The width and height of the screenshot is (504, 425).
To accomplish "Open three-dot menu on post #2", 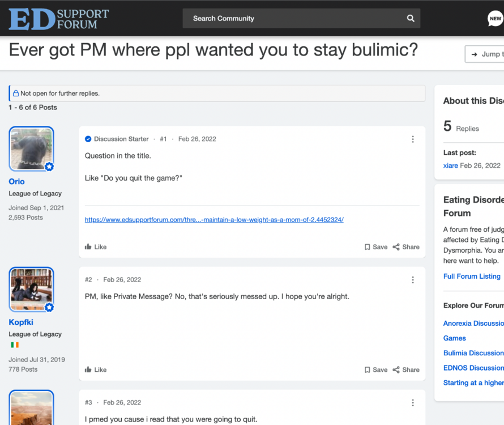I will [x=413, y=280].
